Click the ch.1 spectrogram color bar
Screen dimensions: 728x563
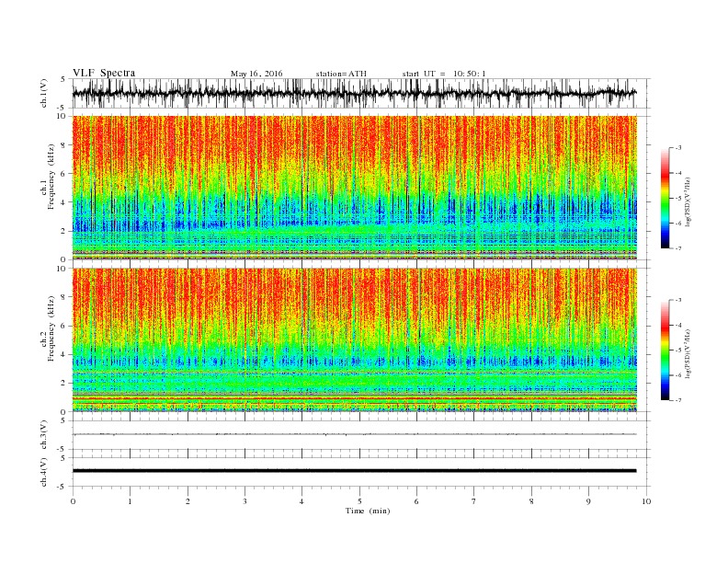[665, 198]
